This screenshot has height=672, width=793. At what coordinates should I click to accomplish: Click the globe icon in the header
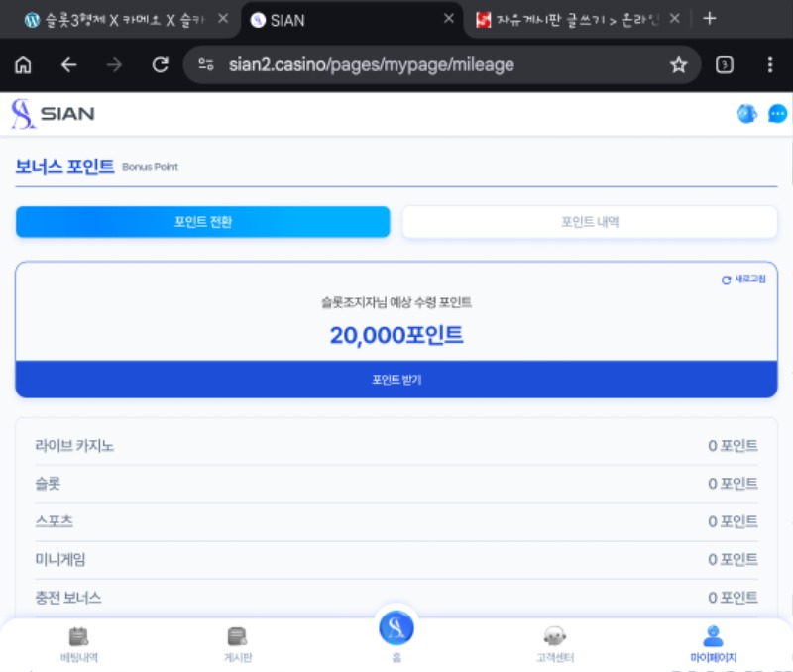tap(746, 114)
